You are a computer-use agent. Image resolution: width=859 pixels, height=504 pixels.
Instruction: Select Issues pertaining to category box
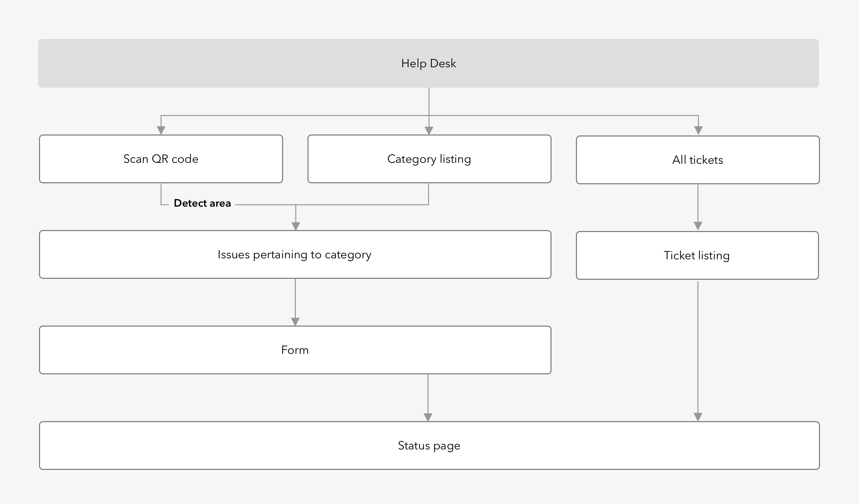[295, 255]
